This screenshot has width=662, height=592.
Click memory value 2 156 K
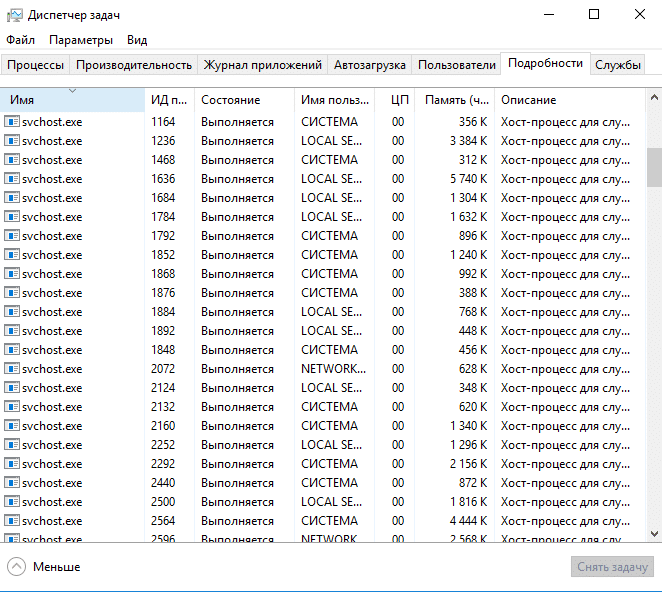468,464
